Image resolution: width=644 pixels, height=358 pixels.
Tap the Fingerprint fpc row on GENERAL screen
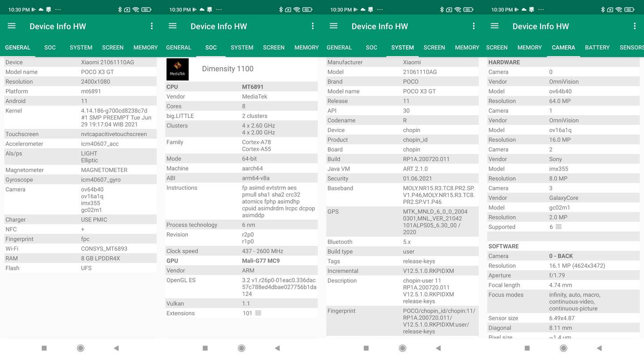[80, 239]
